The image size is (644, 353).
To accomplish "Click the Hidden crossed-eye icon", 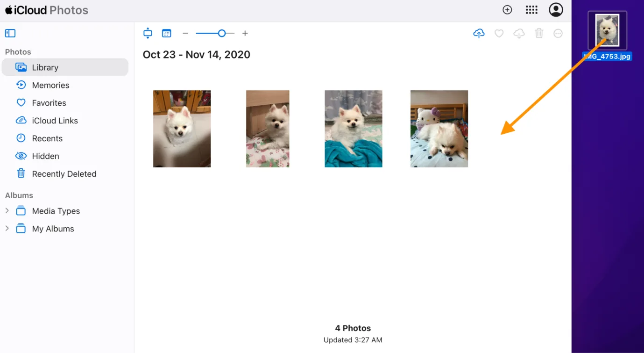I will coord(21,156).
